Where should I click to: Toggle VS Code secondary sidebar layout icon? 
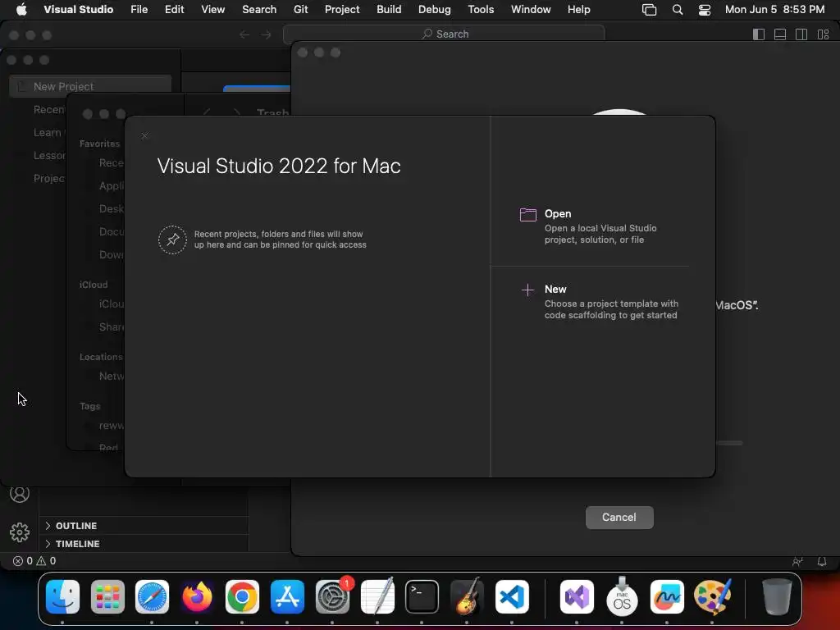[x=801, y=34]
